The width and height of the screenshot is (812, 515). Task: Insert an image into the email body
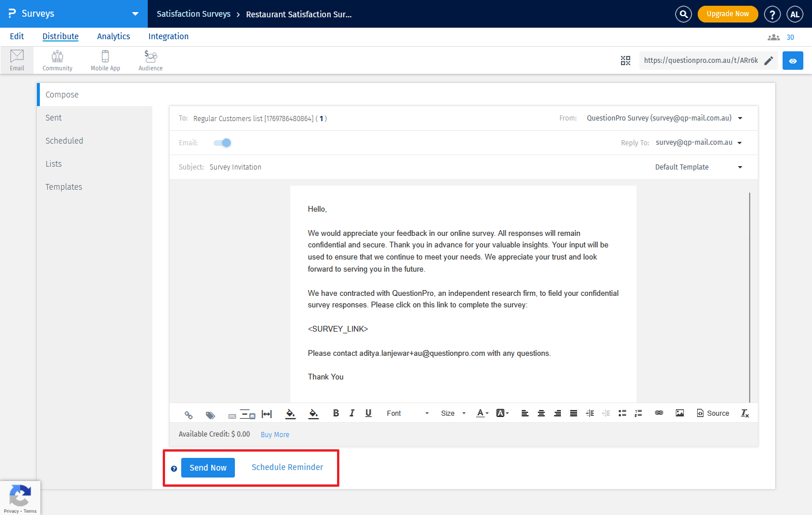pyautogui.click(x=679, y=413)
